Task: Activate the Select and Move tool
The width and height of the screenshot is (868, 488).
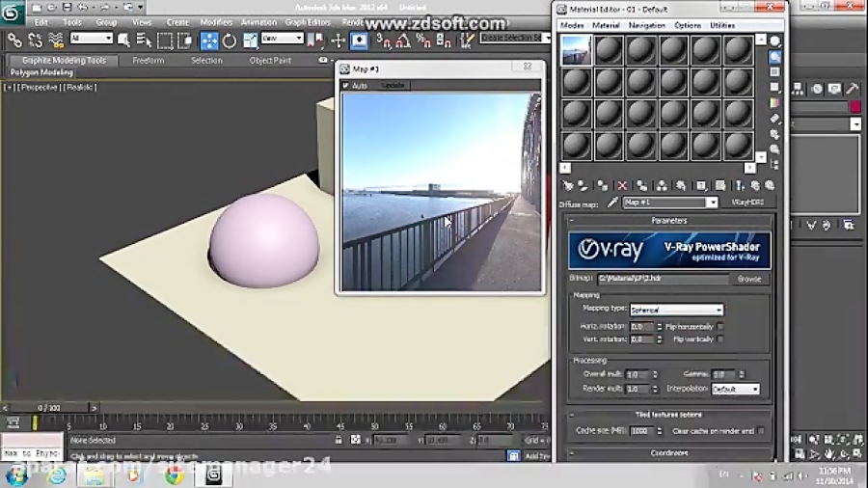Action: [209, 41]
